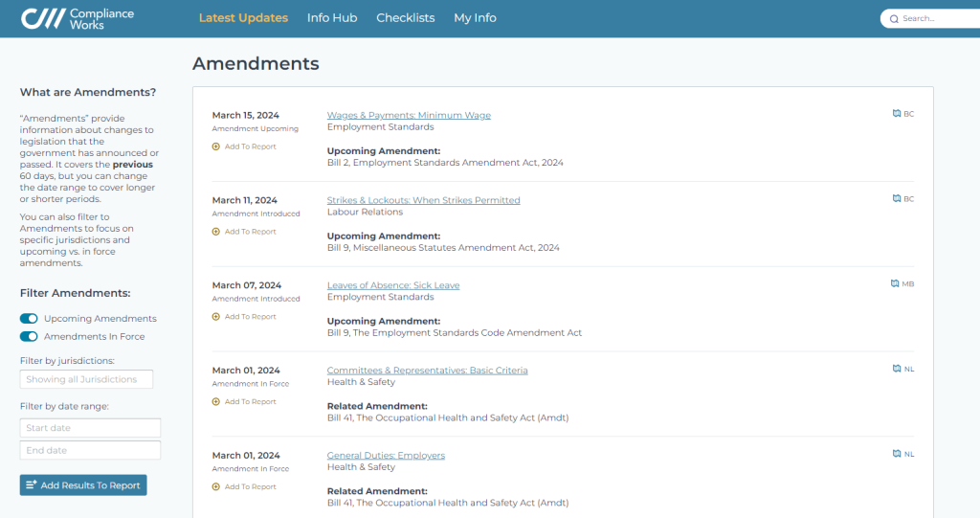Click Bill 2, Employment Standards Amendment Act text
The height and width of the screenshot is (518, 980).
tap(445, 163)
